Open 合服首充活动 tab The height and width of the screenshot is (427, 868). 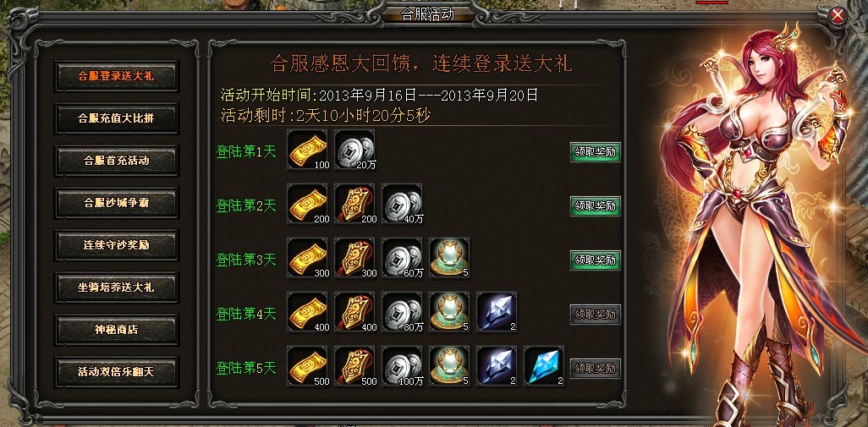(116, 161)
